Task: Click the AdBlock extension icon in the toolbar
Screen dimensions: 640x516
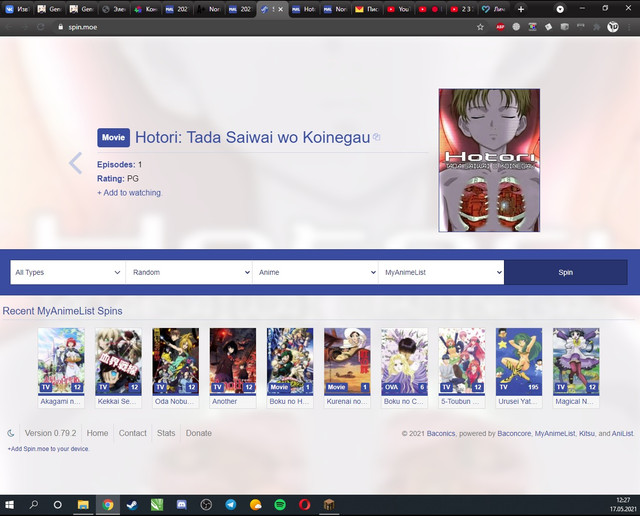Action: click(499, 27)
